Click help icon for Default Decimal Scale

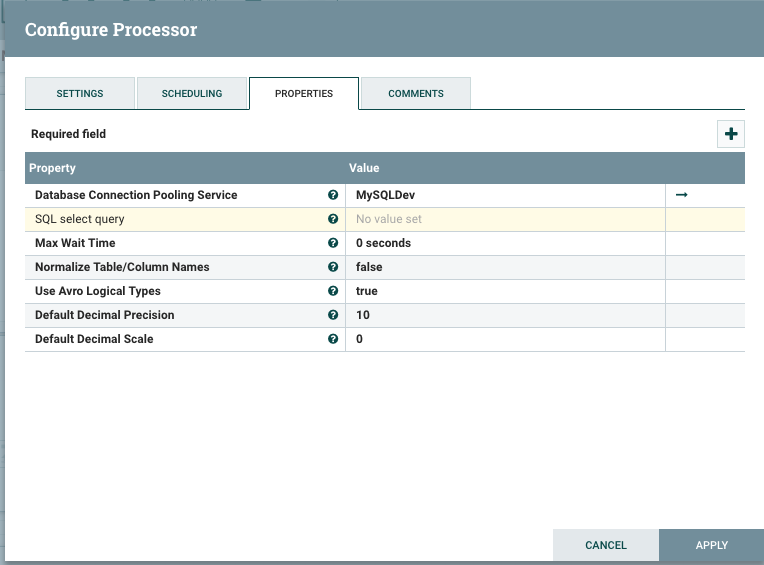point(333,339)
